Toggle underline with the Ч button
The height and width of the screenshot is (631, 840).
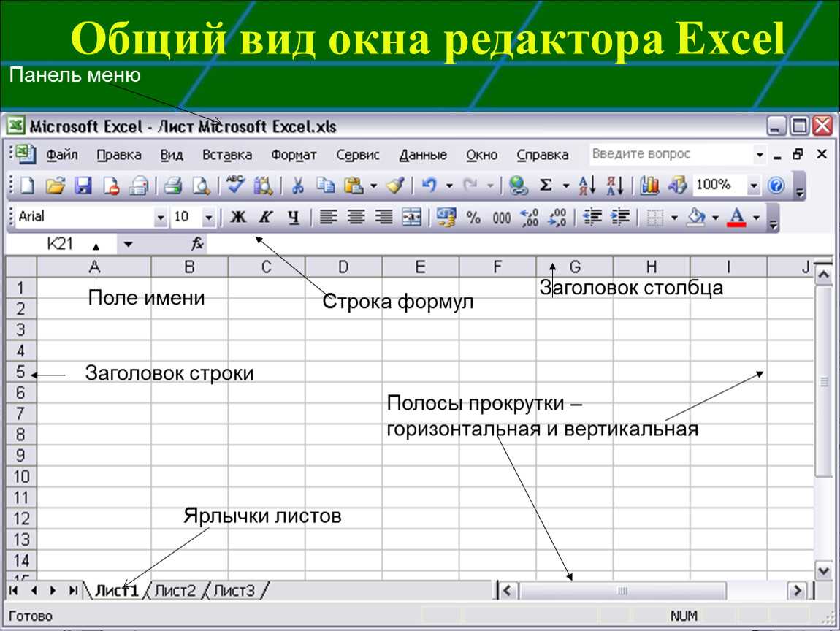293,218
